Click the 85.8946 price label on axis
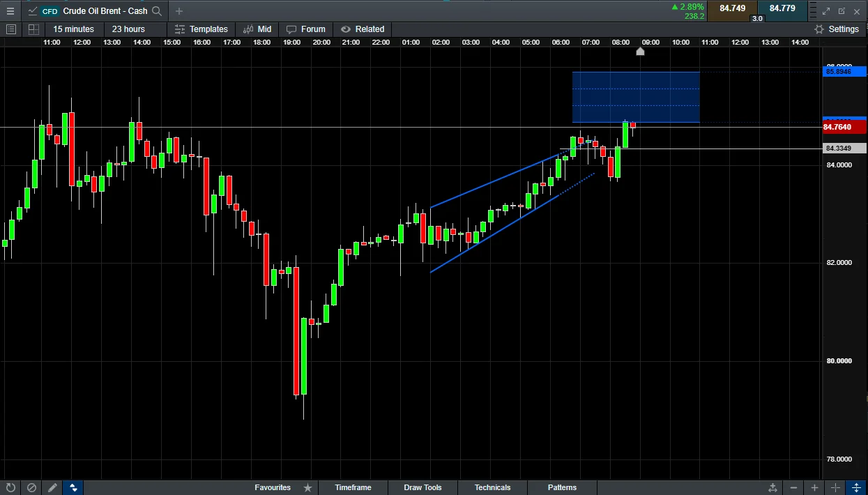The height and width of the screenshot is (495, 868). pos(844,71)
